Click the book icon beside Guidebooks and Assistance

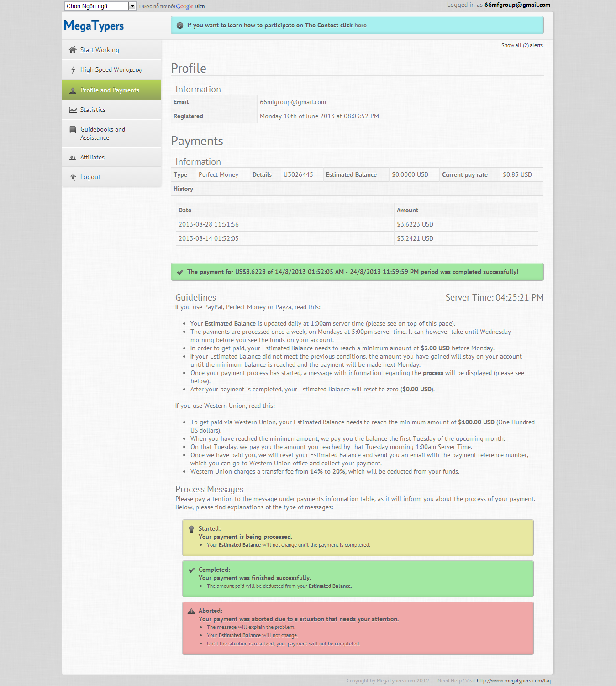coord(73,130)
